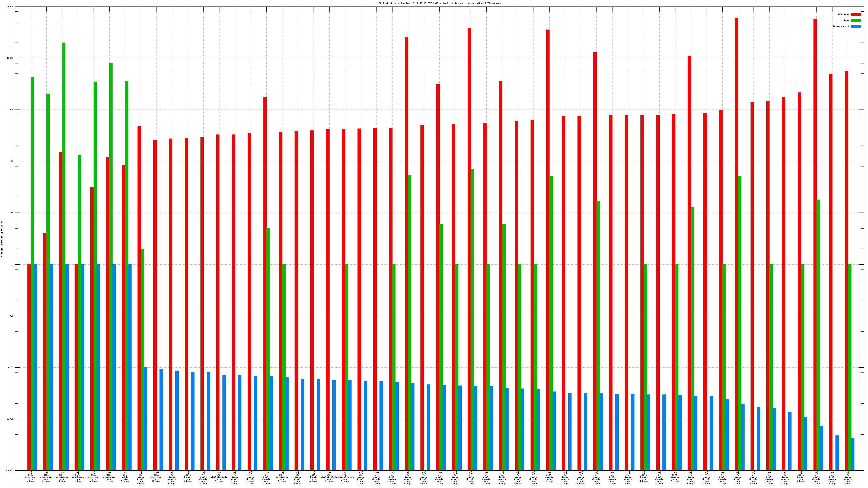Click the RBL Statistics chart title
The image size is (868, 488).
439,3
